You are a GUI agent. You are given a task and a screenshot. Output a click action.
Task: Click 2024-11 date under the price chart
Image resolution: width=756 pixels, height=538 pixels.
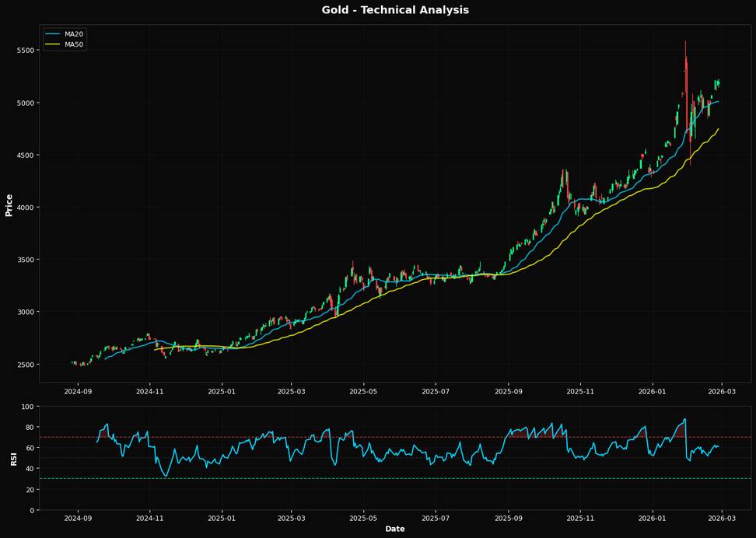[x=149, y=391]
